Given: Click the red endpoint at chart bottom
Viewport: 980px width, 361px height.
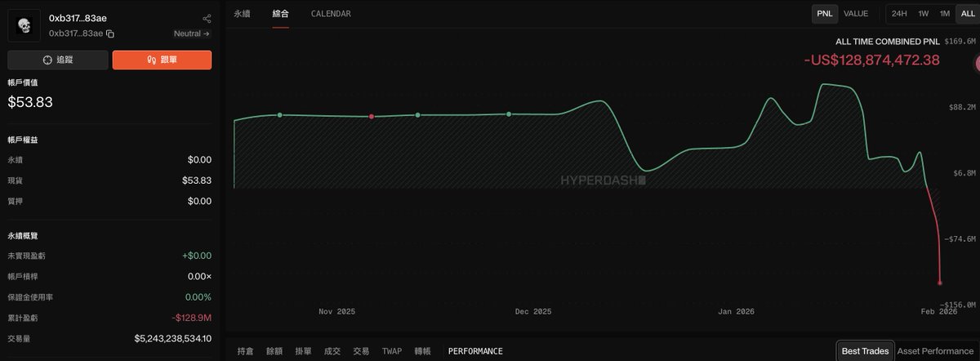Looking at the screenshot, I should point(941,283).
